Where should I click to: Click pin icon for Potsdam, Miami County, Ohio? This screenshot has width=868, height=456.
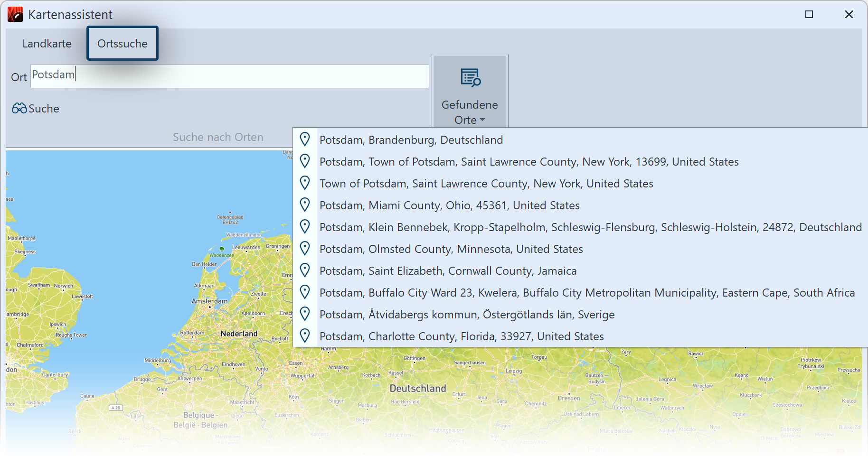[x=305, y=205]
